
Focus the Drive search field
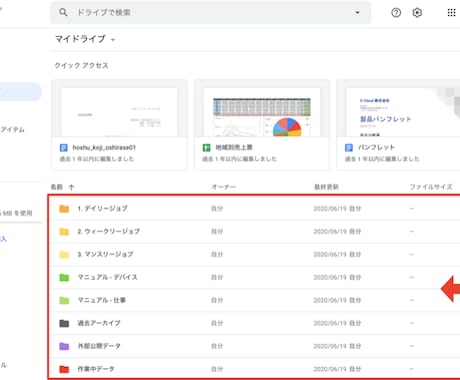pyautogui.click(x=210, y=13)
